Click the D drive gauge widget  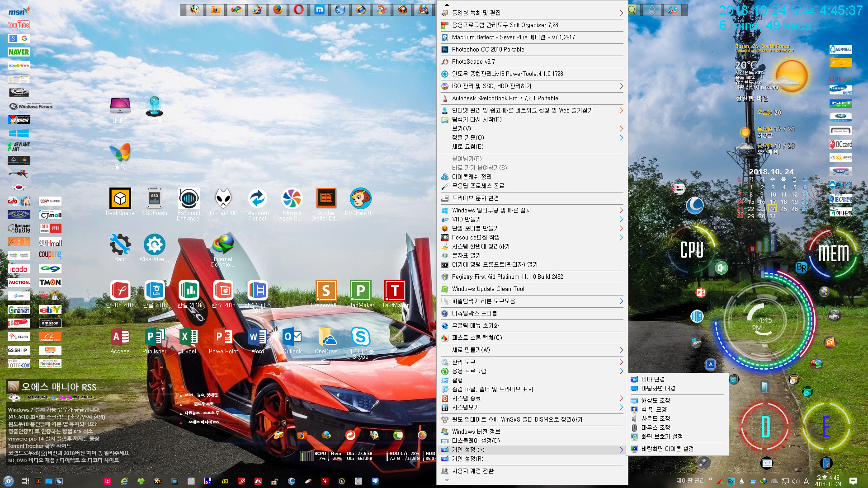click(765, 427)
